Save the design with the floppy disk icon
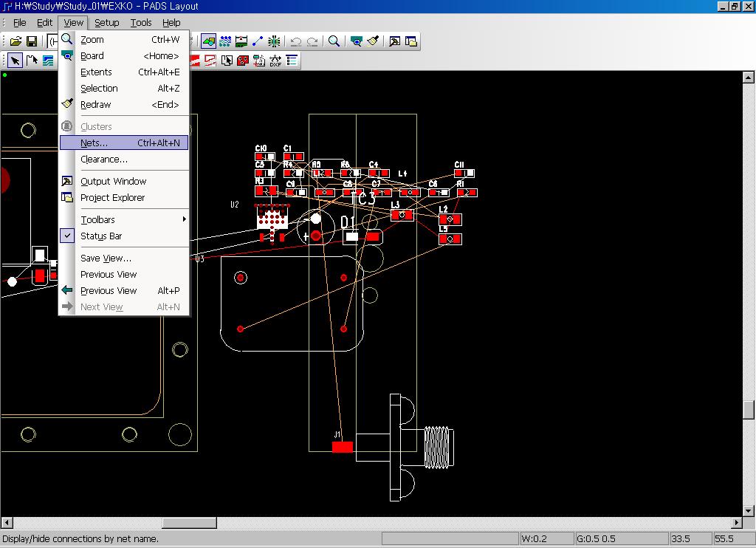The width and height of the screenshot is (756, 548). tap(32, 41)
